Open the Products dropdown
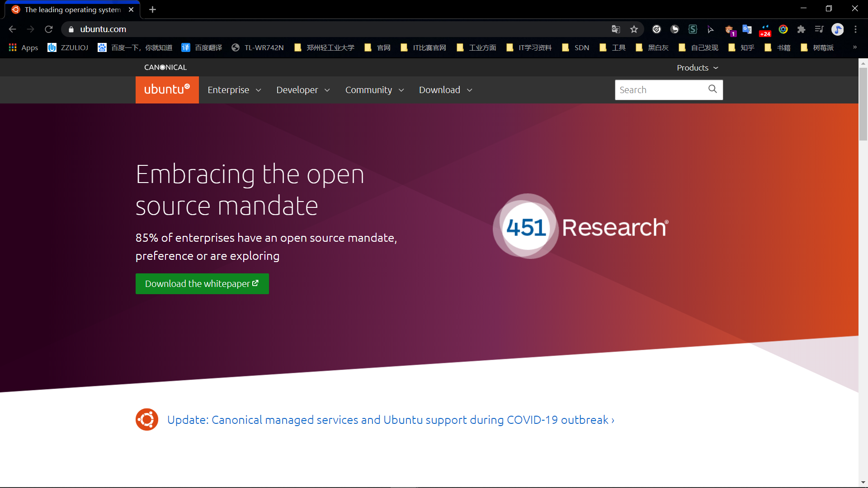The image size is (868, 488). (x=697, y=68)
